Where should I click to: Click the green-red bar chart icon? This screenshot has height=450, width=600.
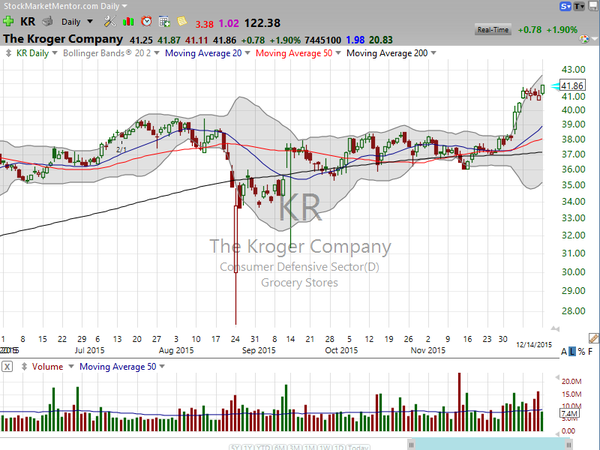pos(128,21)
